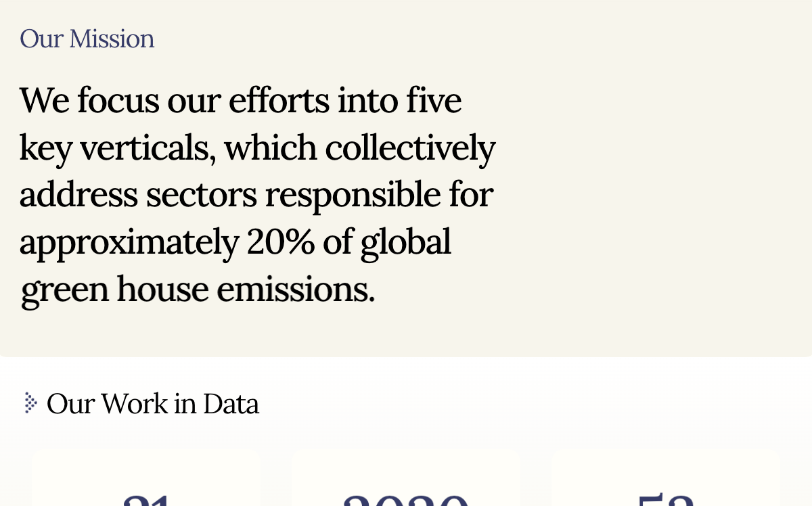This screenshot has height=506, width=812.
Task: Open the middle statistics card showing 2020
Action: tap(406, 477)
